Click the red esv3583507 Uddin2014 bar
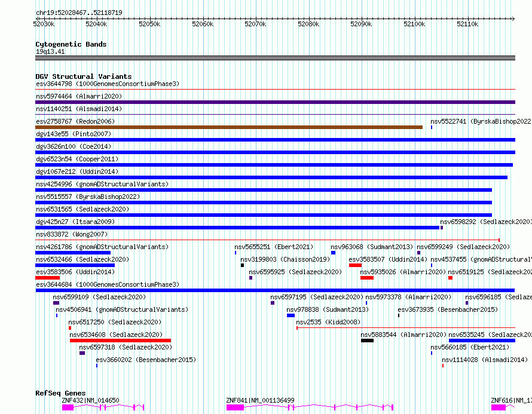 355,265
